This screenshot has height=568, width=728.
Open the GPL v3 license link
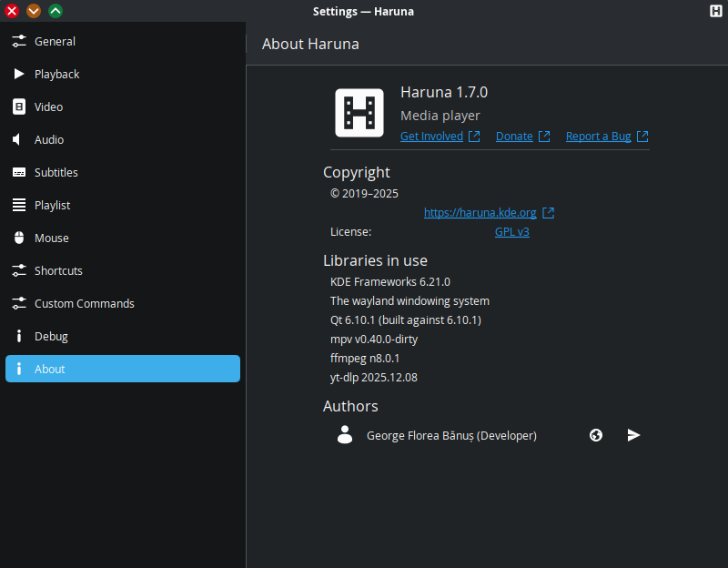point(511,232)
